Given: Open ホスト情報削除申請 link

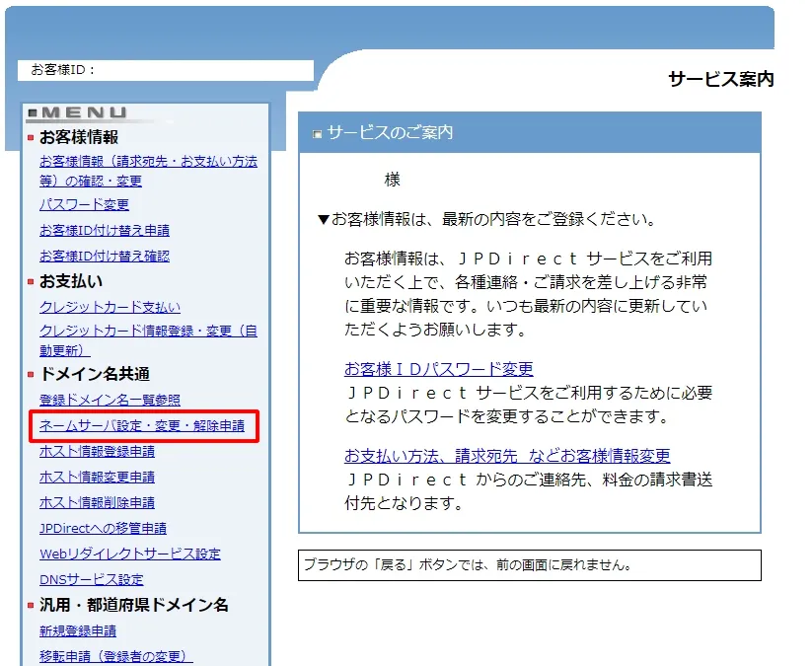Looking at the screenshot, I should point(97,502).
